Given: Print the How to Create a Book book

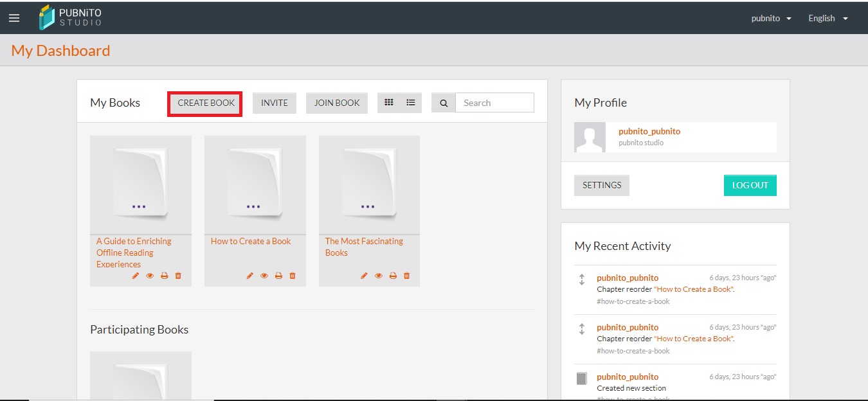Looking at the screenshot, I should [x=278, y=276].
